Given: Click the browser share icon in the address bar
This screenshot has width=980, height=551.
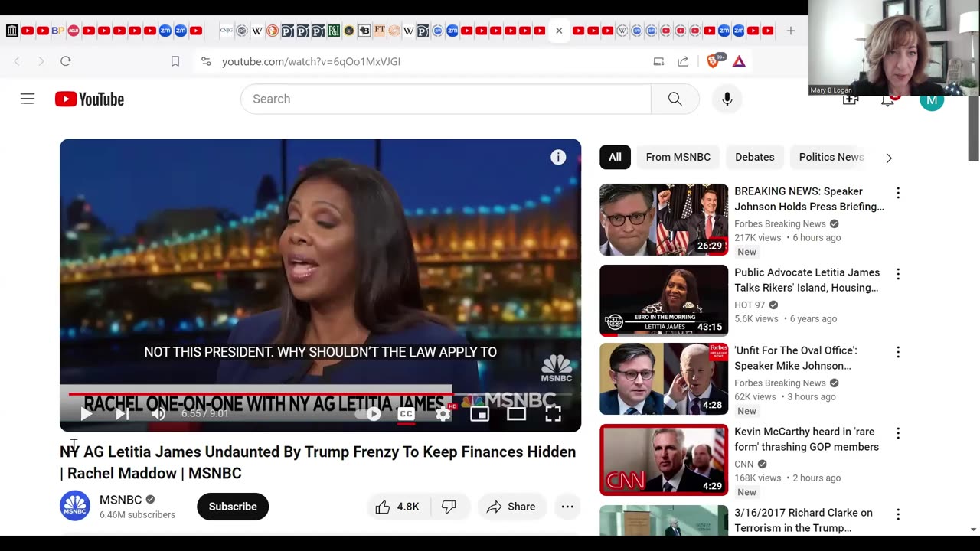Looking at the screenshot, I should tap(683, 61).
